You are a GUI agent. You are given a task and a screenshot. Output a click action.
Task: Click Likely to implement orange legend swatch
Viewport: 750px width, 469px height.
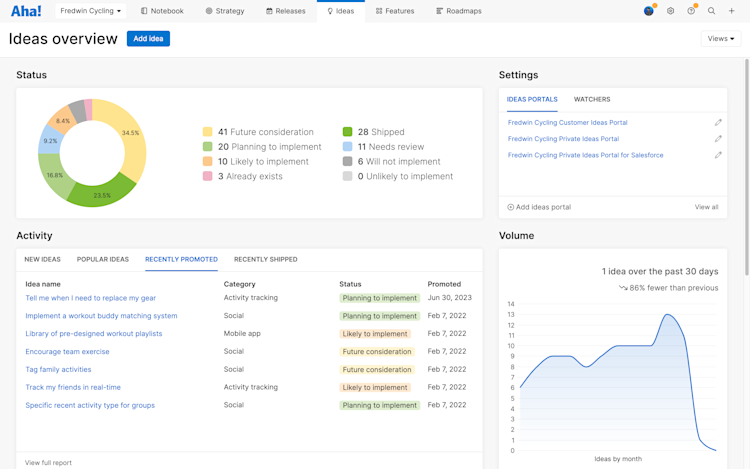[x=207, y=162]
